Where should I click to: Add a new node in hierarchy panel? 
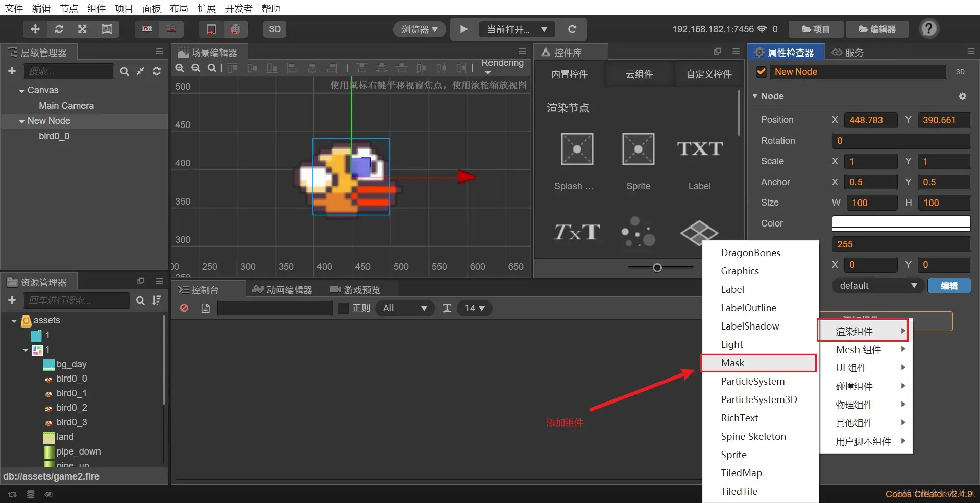point(12,71)
